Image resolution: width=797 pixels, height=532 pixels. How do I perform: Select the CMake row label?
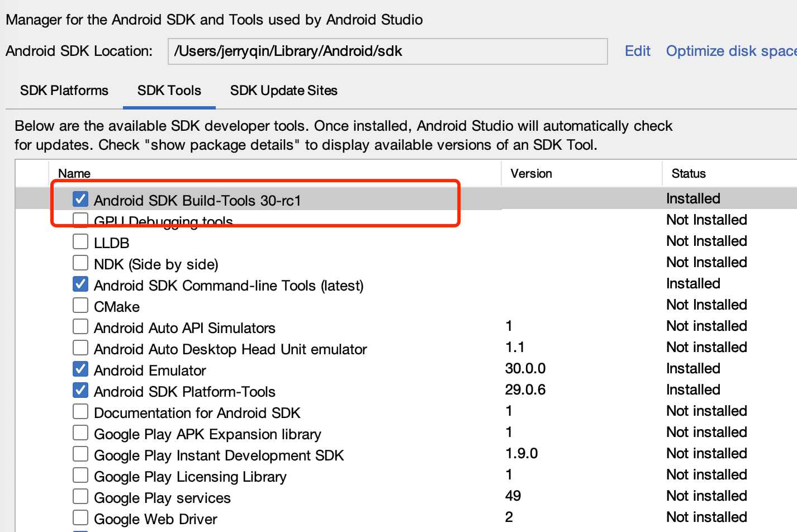pos(117,307)
